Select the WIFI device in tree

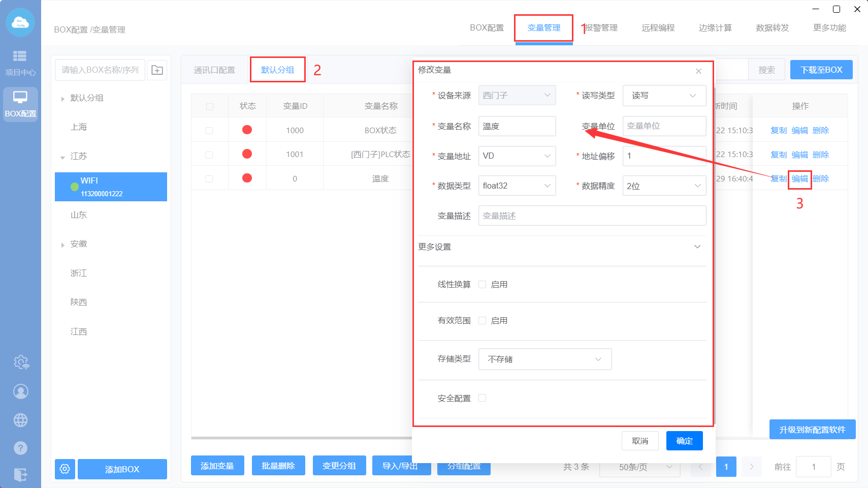(x=111, y=187)
